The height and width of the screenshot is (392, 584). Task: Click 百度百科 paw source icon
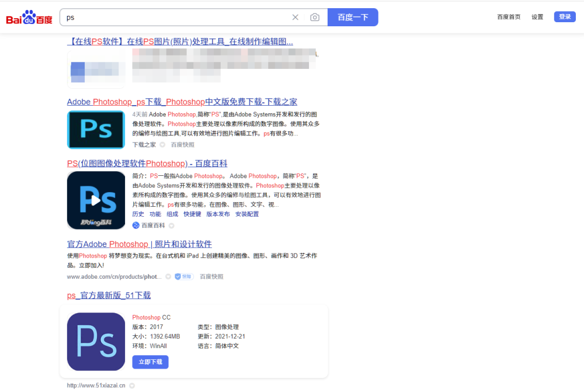[x=136, y=226]
